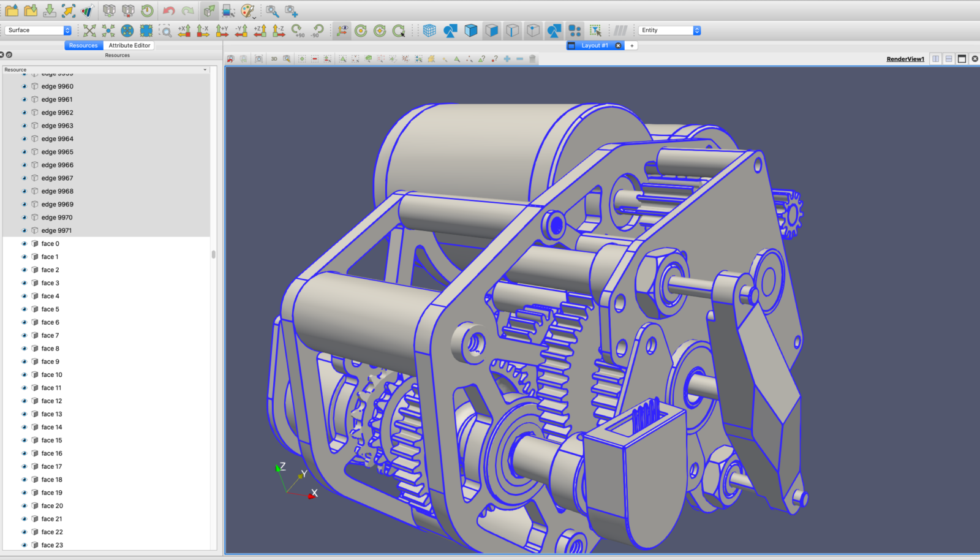The image size is (980, 560).
Task: Toggle visibility of face 23
Action: pyautogui.click(x=23, y=545)
